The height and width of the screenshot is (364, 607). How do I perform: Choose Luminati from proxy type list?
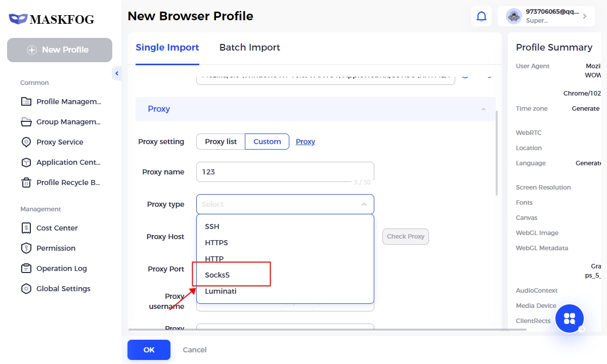(221, 291)
